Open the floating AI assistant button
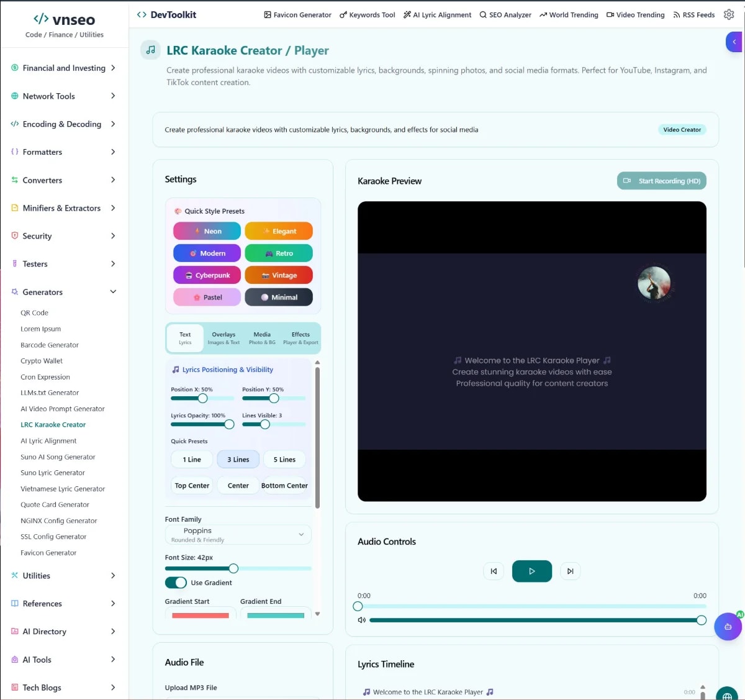The image size is (745, 700). pos(728,627)
